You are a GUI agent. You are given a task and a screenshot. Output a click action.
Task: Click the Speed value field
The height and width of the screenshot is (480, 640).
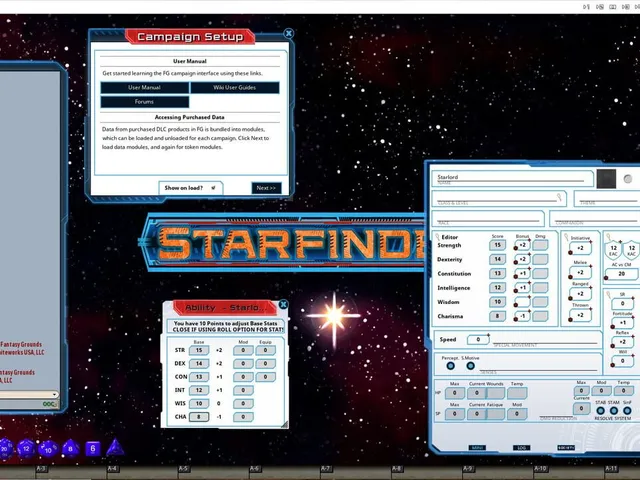(x=478, y=339)
